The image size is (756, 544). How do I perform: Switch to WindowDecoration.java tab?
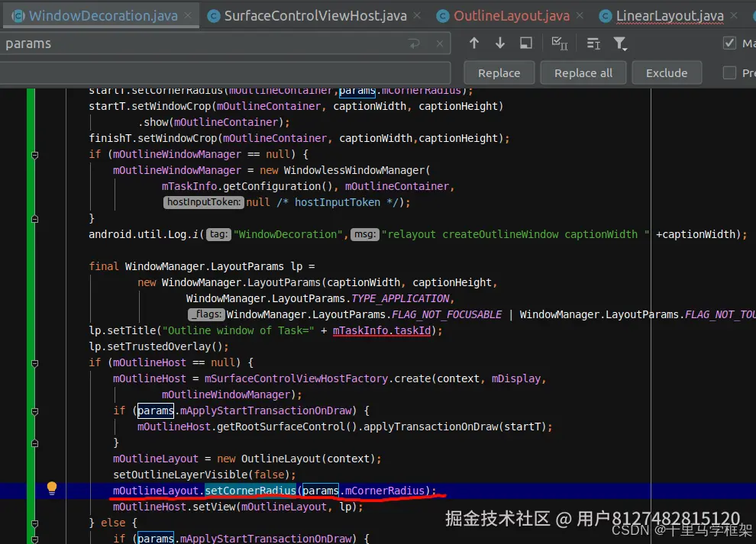102,15
